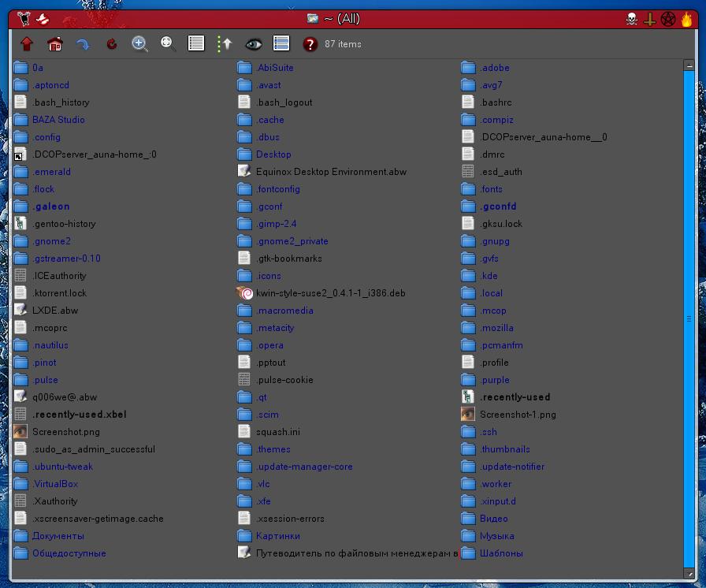This screenshot has width=706, height=588.
Task: Open help via the red question mark
Action: click(310, 44)
